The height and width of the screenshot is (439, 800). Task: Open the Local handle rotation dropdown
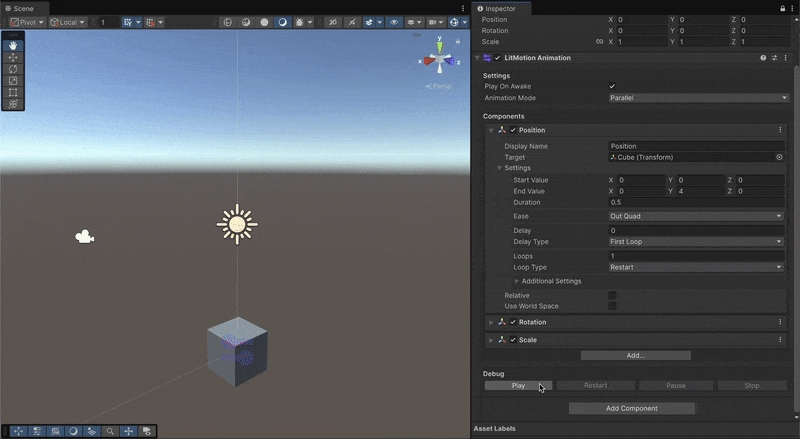pos(67,22)
